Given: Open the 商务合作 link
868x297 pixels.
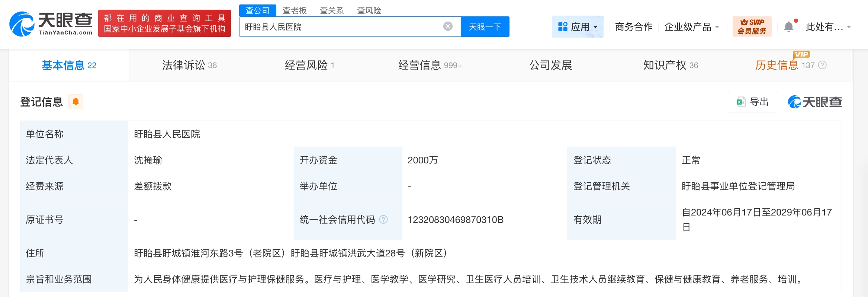Looking at the screenshot, I should (x=633, y=27).
